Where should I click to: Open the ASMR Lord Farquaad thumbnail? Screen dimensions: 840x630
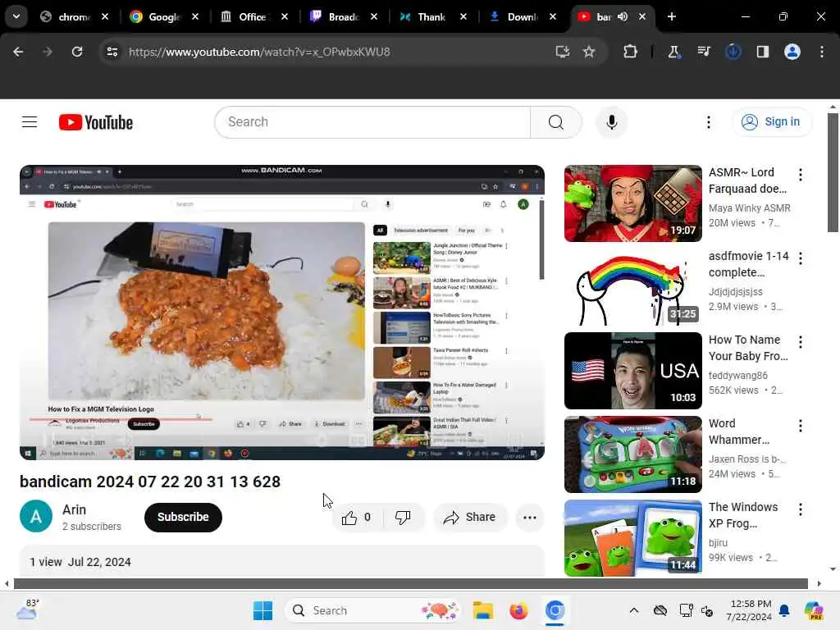(x=632, y=203)
